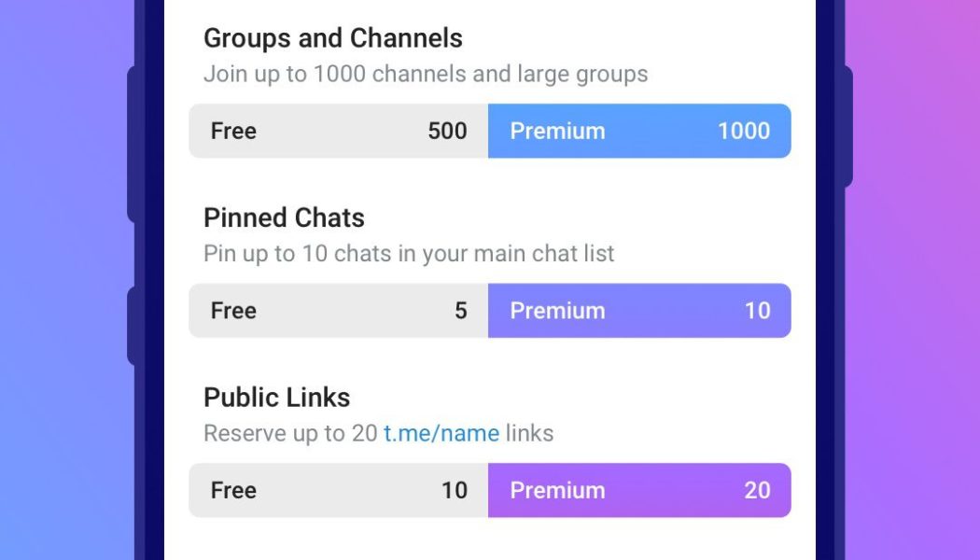The width and height of the screenshot is (980, 560).
Task: Toggle the Premium side of Pinned Chats bar
Action: click(x=638, y=310)
